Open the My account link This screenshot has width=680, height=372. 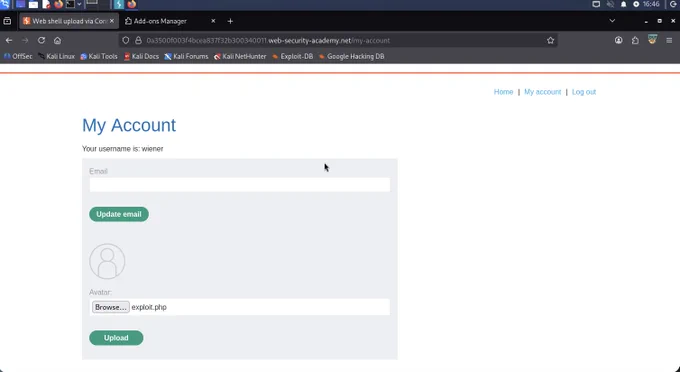click(x=543, y=92)
